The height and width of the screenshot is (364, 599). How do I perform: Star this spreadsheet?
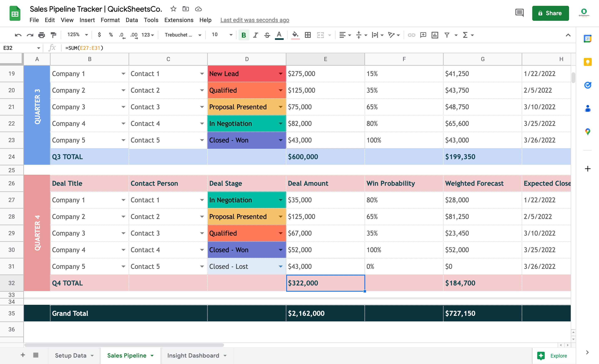click(173, 9)
